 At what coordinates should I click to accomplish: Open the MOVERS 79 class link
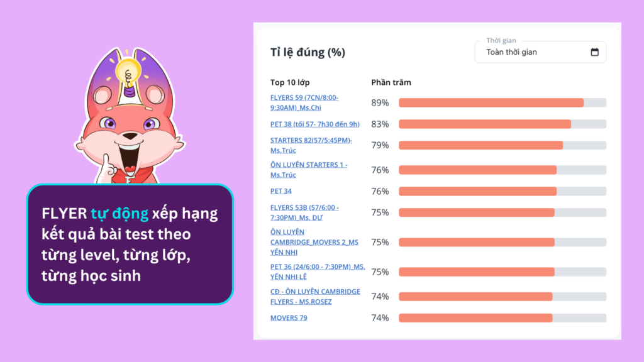pyautogui.click(x=289, y=318)
